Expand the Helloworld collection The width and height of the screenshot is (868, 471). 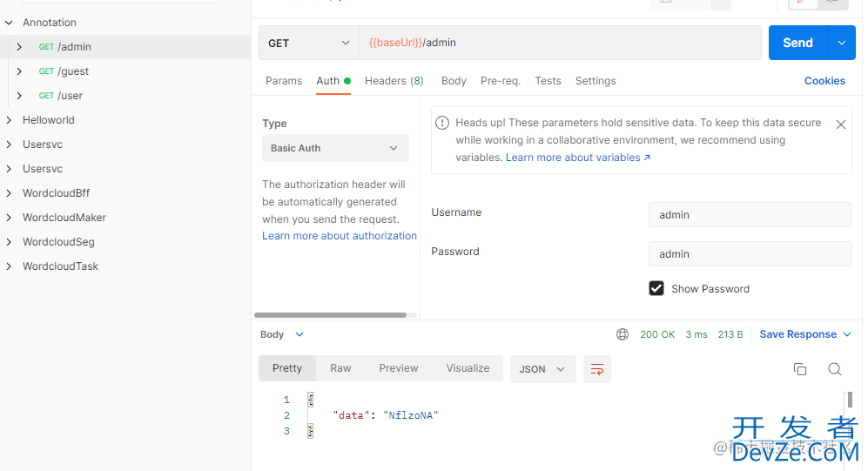(9, 120)
